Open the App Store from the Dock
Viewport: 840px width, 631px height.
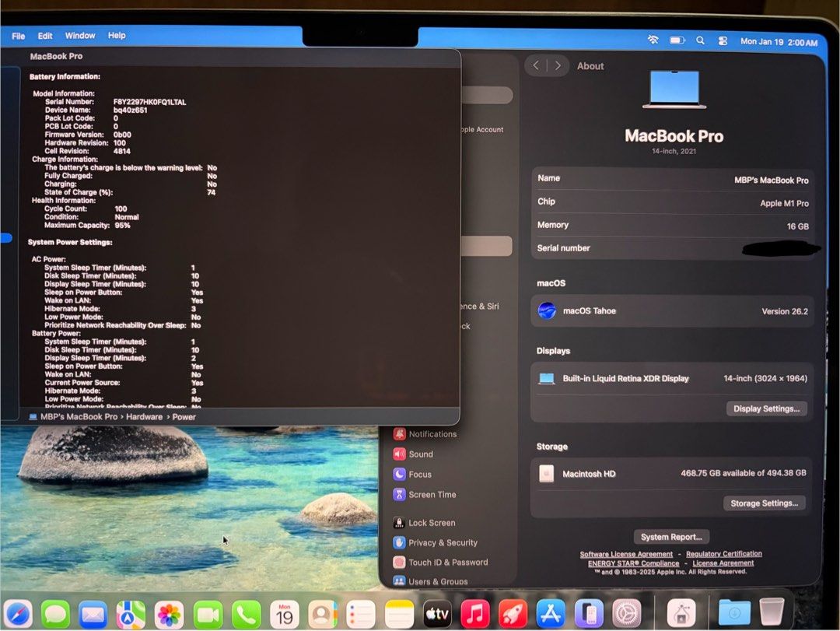pyautogui.click(x=551, y=612)
